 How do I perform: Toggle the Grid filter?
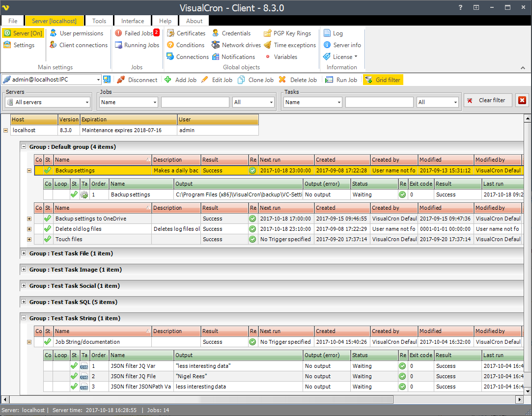[x=383, y=80]
